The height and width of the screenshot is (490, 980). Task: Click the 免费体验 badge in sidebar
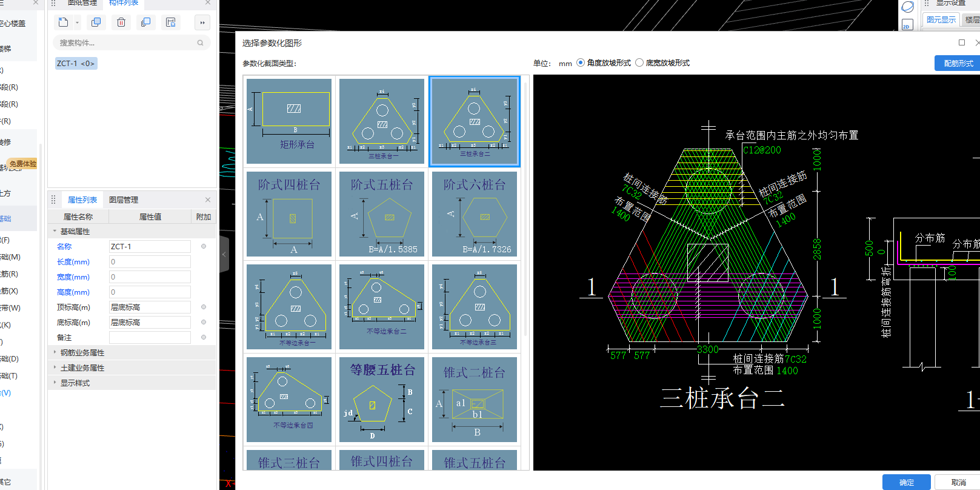pos(23,164)
